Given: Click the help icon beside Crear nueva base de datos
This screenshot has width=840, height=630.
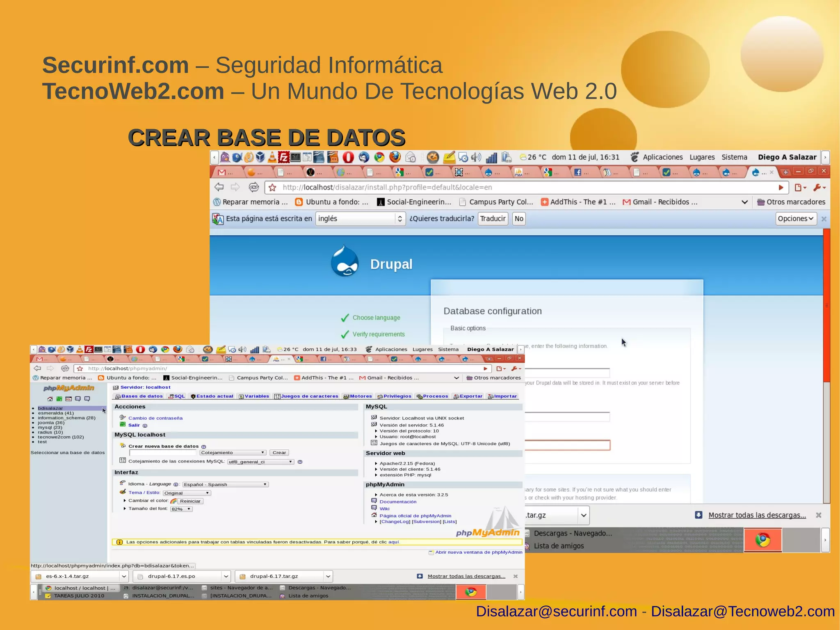Looking at the screenshot, I should tap(204, 447).
